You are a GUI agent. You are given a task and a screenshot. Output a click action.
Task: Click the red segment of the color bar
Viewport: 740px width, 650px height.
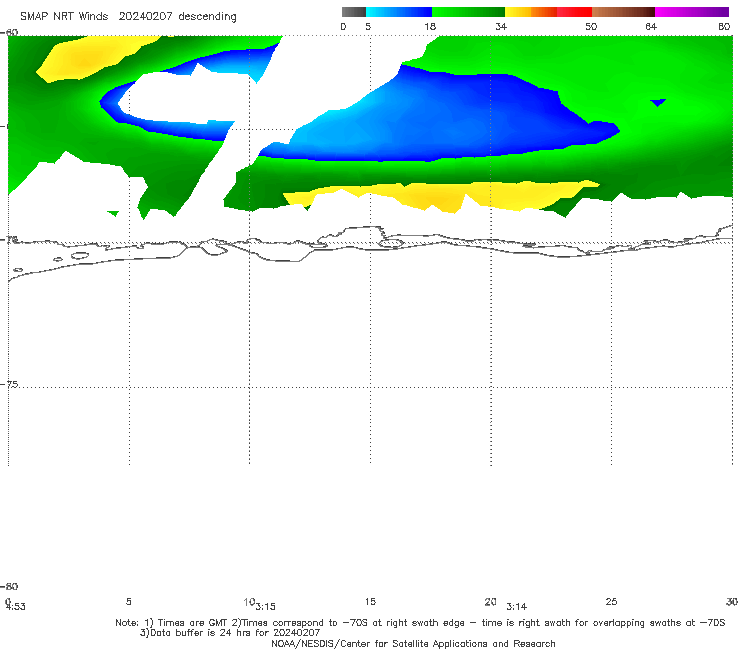pyautogui.click(x=574, y=12)
